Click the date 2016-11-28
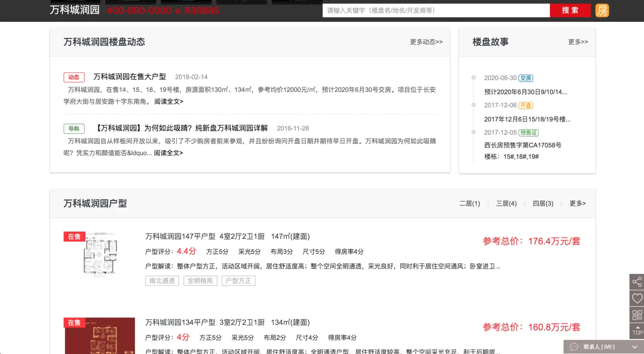This screenshot has width=644, height=354. pos(293,128)
